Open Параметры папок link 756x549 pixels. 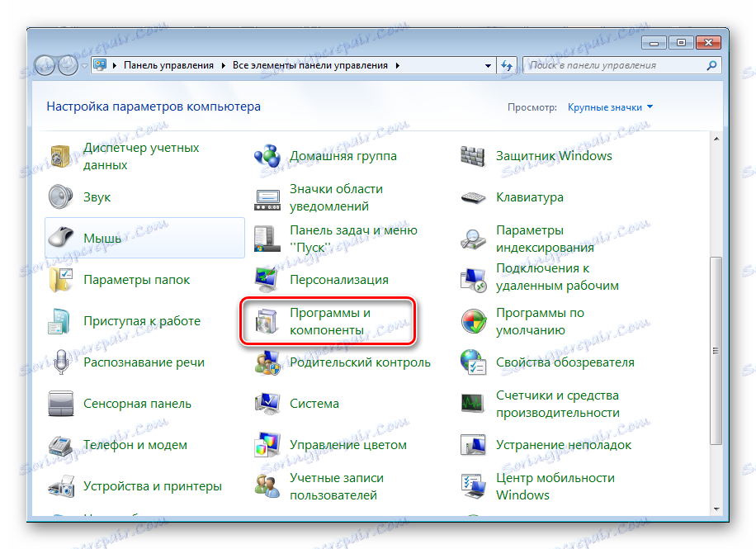136,280
